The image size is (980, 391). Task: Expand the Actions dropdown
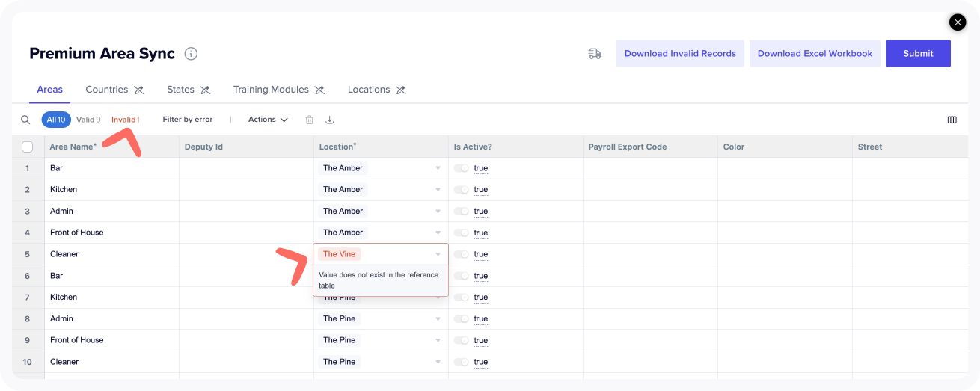click(268, 120)
